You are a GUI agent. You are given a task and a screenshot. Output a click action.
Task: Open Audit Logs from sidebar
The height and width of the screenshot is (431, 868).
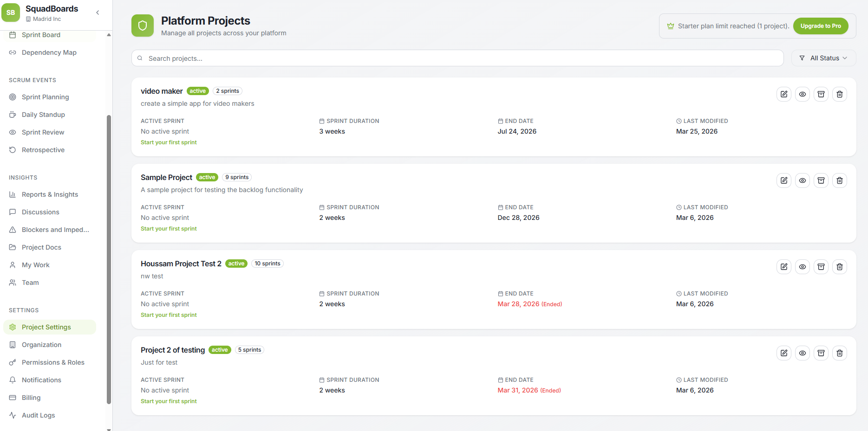(x=38, y=415)
